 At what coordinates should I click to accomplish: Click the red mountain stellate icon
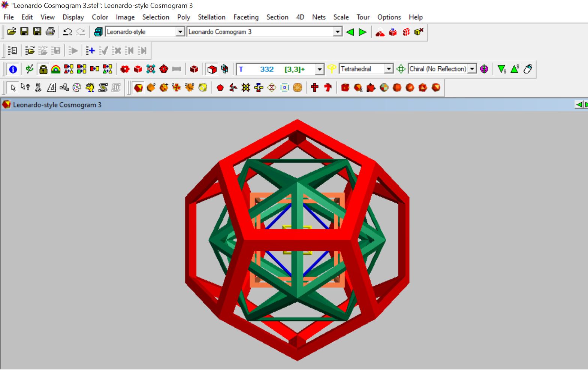tap(380, 32)
